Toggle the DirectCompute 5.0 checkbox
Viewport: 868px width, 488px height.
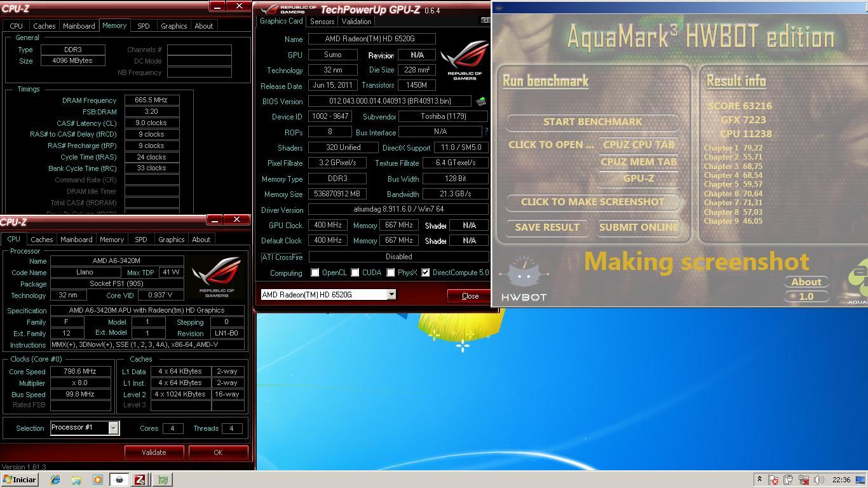pos(425,273)
